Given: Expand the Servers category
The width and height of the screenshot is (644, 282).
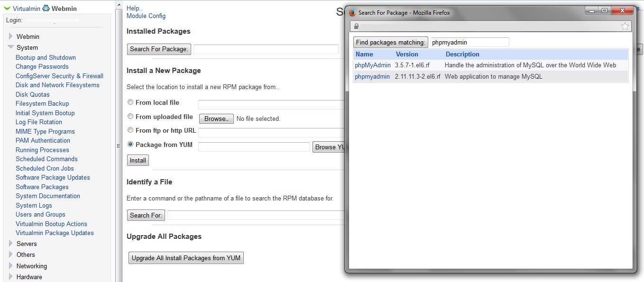Looking at the screenshot, I should pos(11,244).
